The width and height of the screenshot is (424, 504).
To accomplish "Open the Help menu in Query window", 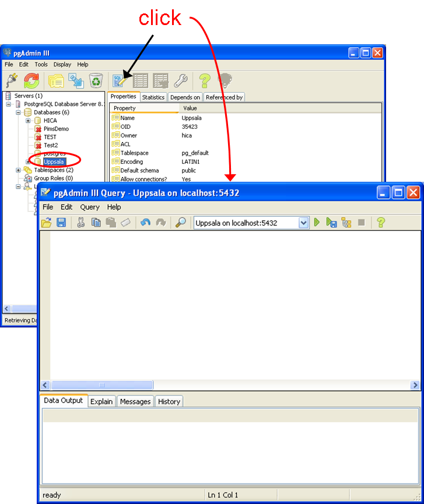I will pyautogui.click(x=114, y=207).
